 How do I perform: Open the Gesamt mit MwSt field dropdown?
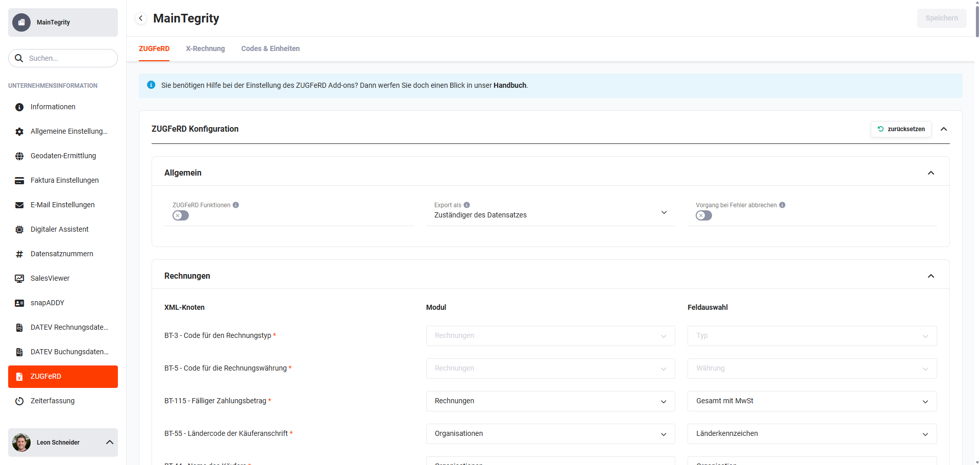[x=812, y=401]
